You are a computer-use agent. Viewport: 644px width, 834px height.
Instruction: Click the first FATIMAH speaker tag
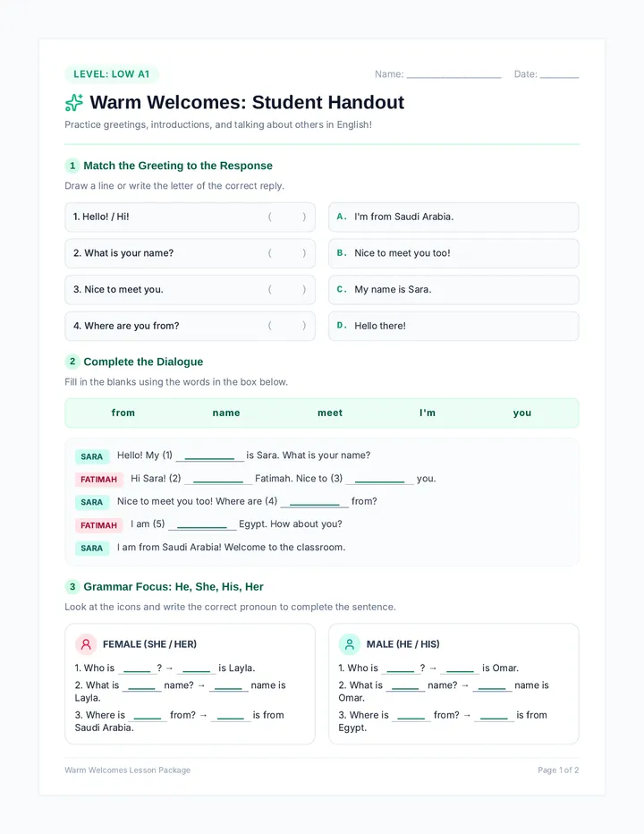[x=99, y=480]
